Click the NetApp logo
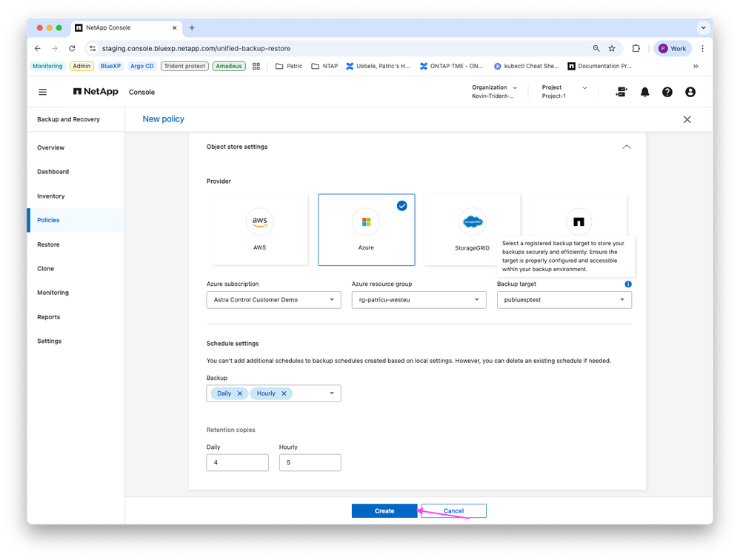The width and height of the screenshot is (740, 560). click(96, 92)
